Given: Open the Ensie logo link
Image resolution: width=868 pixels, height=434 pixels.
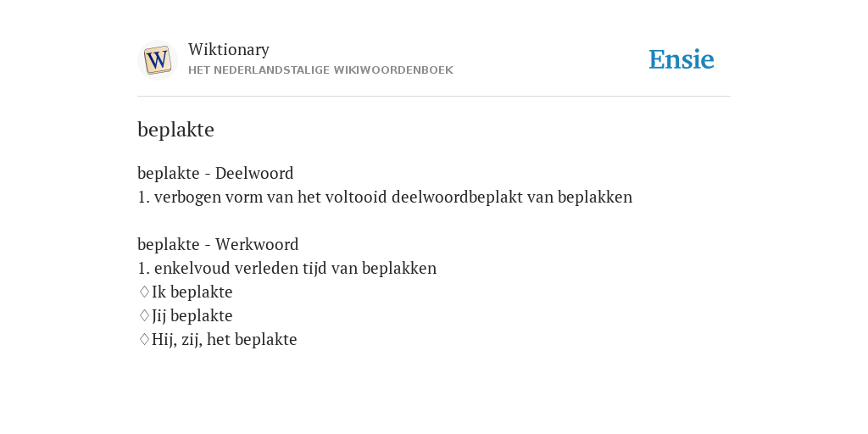Looking at the screenshot, I should tap(682, 59).
